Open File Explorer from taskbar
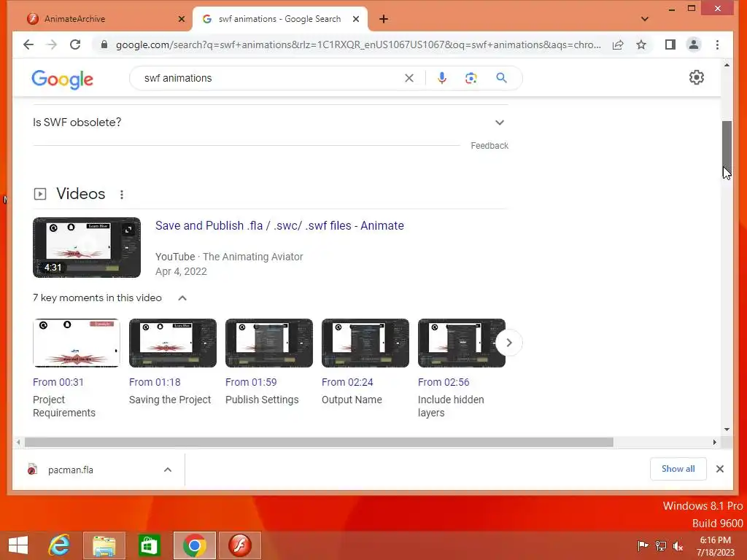The width and height of the screenshot is (747, 560). coord(104,545)
